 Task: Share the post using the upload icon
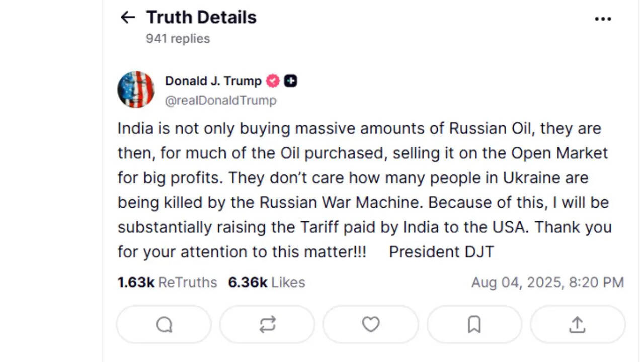pos(577,325)
